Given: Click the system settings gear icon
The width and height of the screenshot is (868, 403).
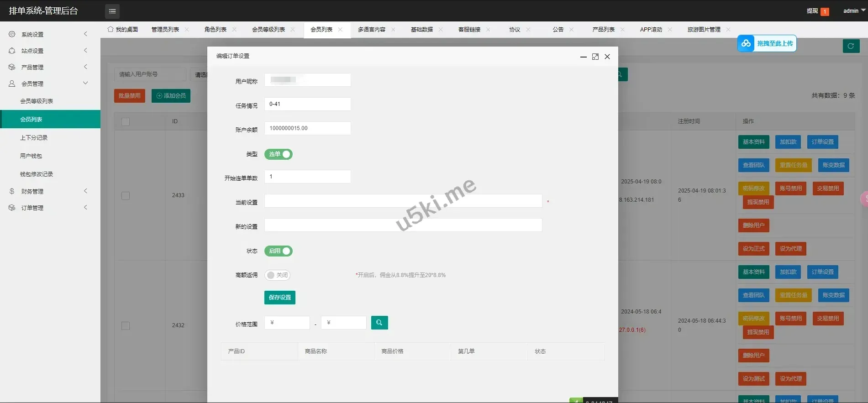Looking at the screenshot, I should click(12, 34).
